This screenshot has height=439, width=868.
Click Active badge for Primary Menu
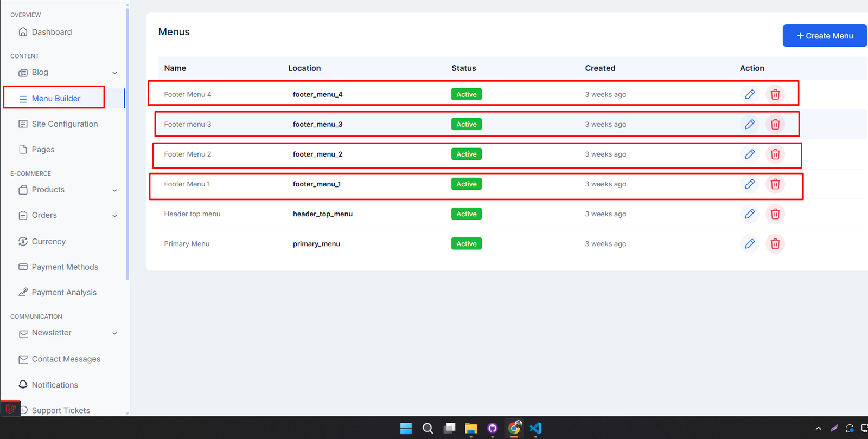[x=467, y=244]
